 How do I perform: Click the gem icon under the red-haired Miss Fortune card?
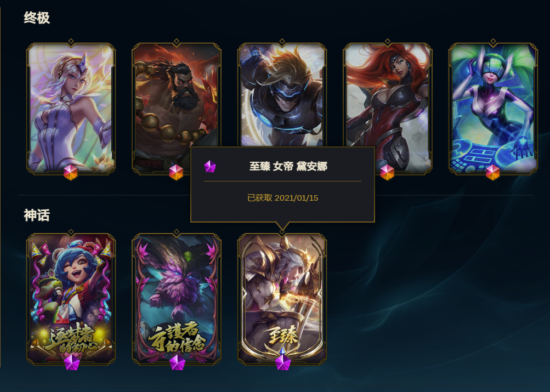point(387,173)
